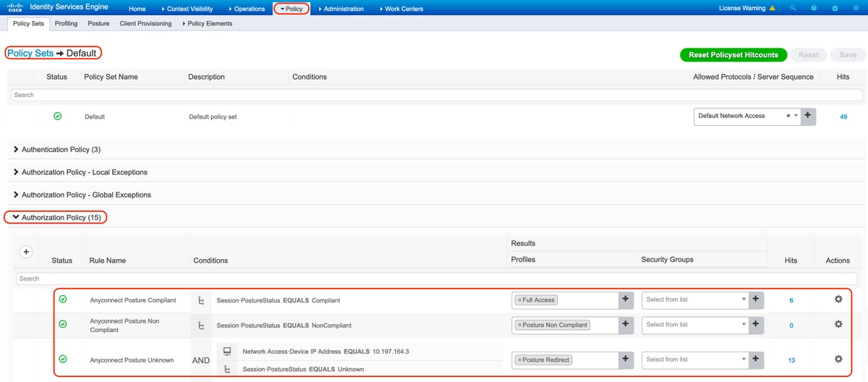This screenshot has height=382, width=868.
Task: Click the plus icon beside Default Network Access
Action: point(808,116)
